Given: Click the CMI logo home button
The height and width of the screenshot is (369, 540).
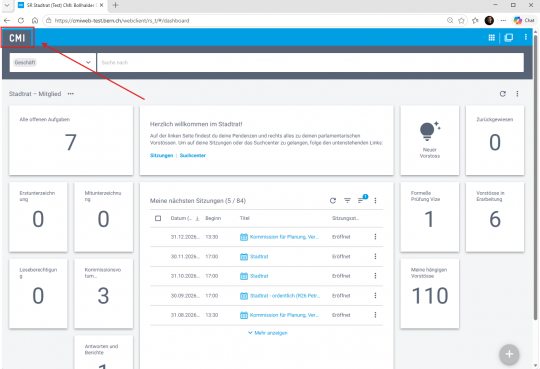Looking at the screenshot, I should coord(17,38).
